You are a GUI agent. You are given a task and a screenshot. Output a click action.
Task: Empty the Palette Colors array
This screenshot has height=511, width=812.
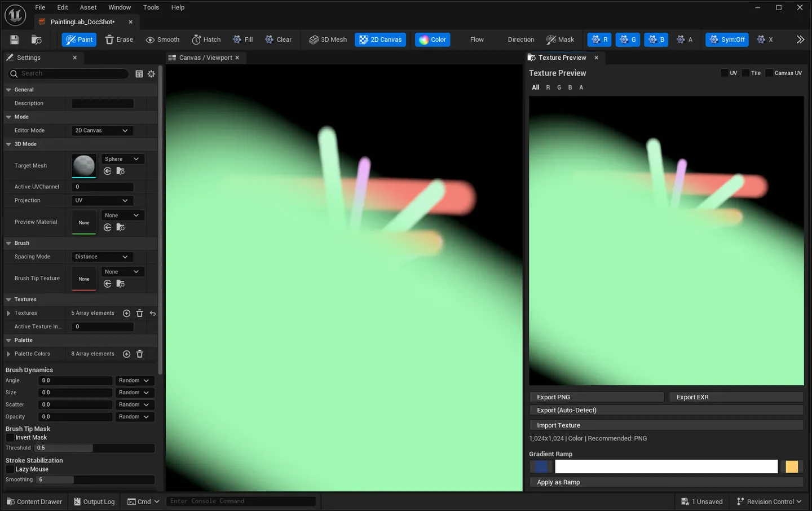click(x=140, y=354)
